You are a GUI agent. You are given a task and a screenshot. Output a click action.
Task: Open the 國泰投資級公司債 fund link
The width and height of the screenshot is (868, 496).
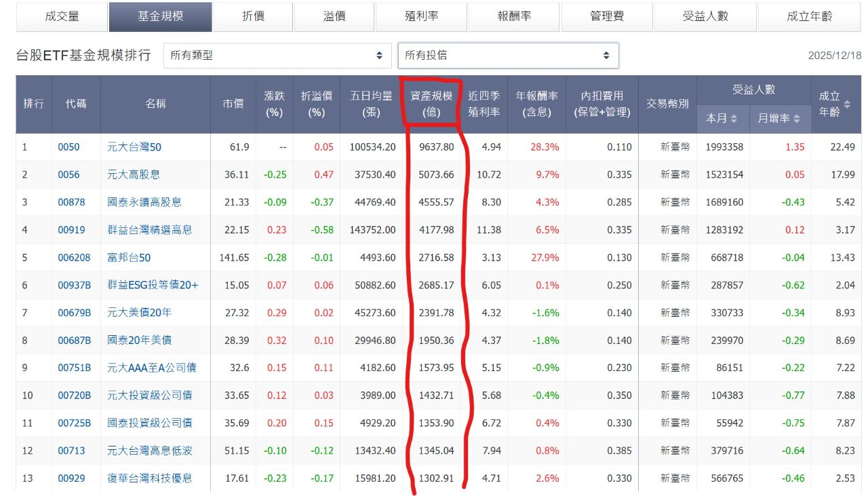point(150,423)
